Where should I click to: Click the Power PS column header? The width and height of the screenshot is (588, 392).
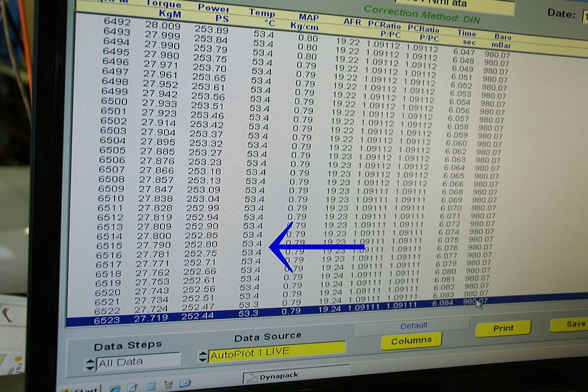pyautogui.click(x=213, y=14)
